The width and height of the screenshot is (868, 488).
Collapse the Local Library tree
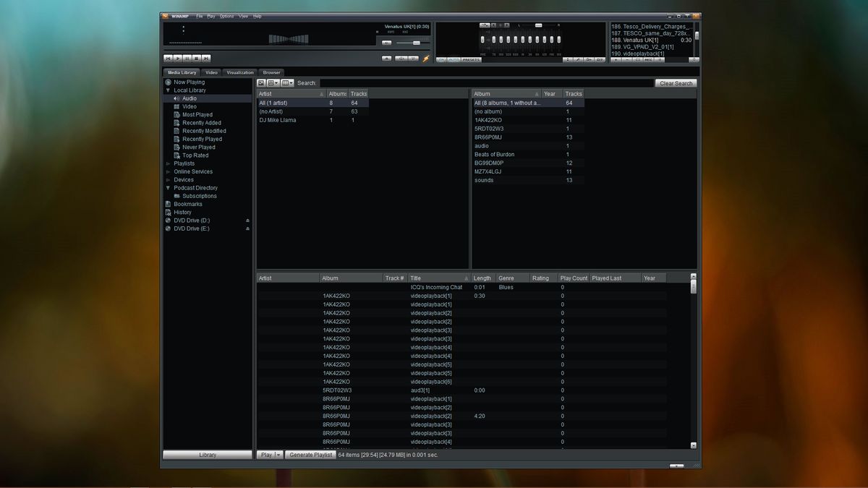coord(167,90)
